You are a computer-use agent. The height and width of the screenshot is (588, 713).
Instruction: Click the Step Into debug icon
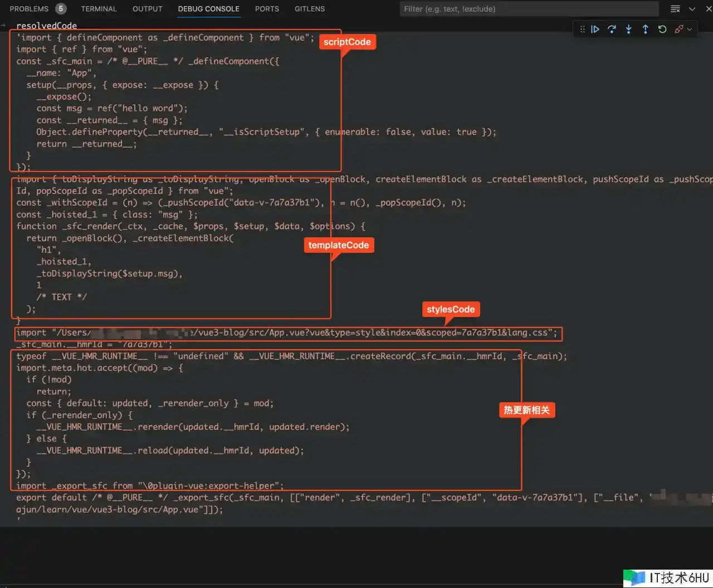pyautogui.click(x=628, y=30)
